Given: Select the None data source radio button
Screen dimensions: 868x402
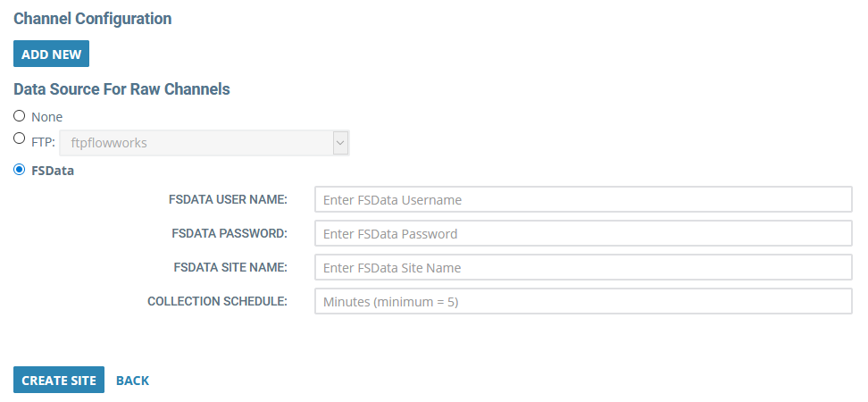Looking at the screenshot, I should coord(20,116).
